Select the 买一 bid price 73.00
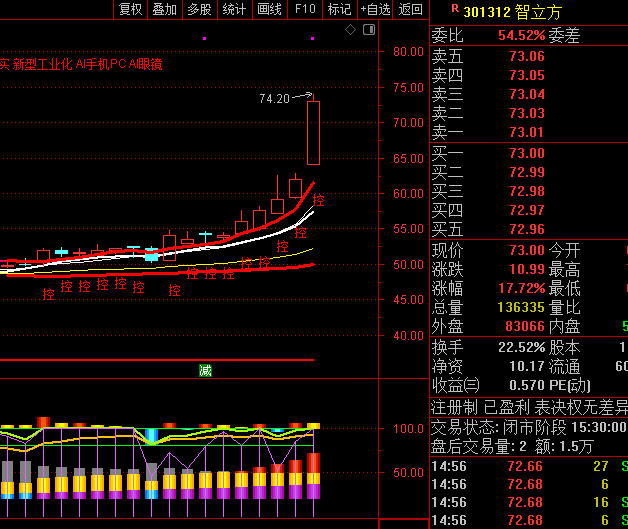 coord(526,153)
